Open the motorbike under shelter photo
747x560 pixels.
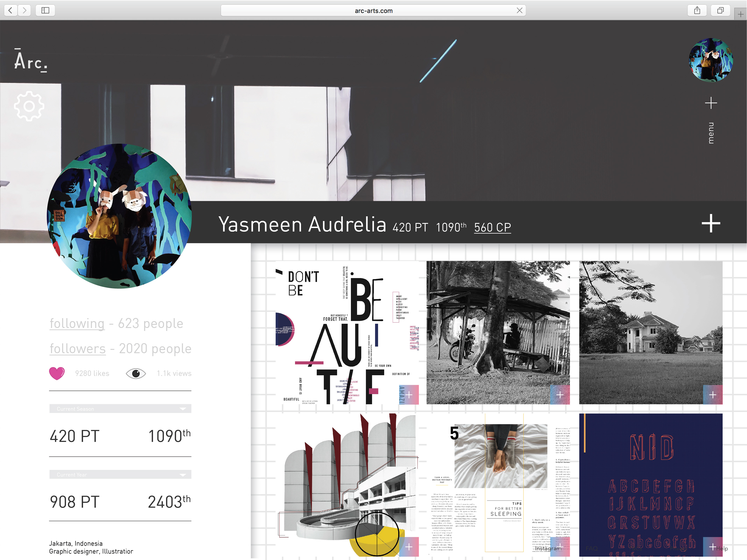coord(498,332)
